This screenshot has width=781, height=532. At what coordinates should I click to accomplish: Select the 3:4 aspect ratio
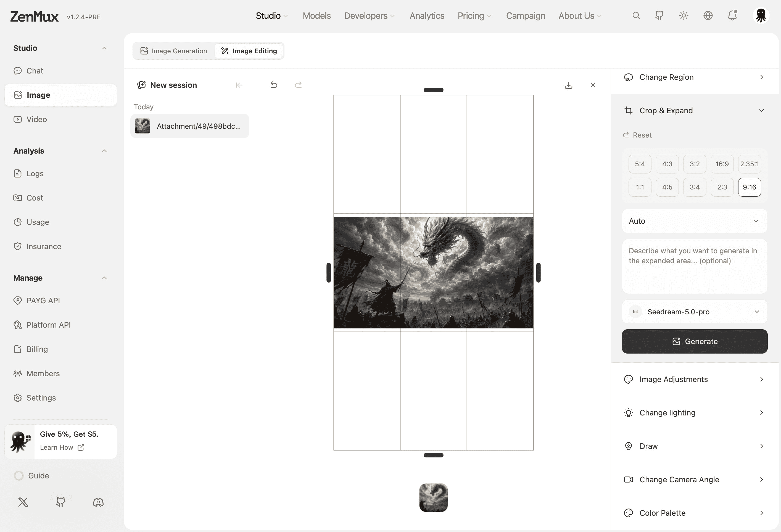click(695, 187)
